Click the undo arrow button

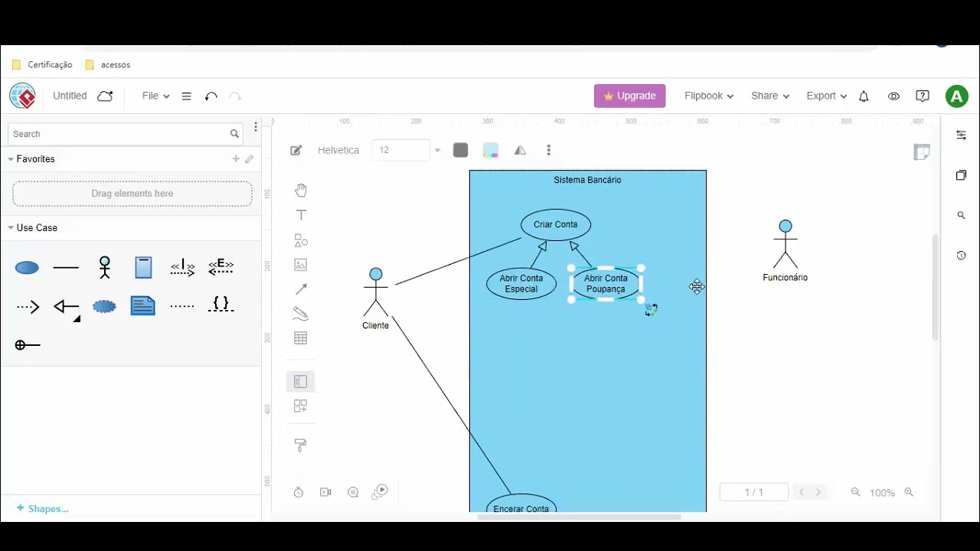(x=211, y=96)
